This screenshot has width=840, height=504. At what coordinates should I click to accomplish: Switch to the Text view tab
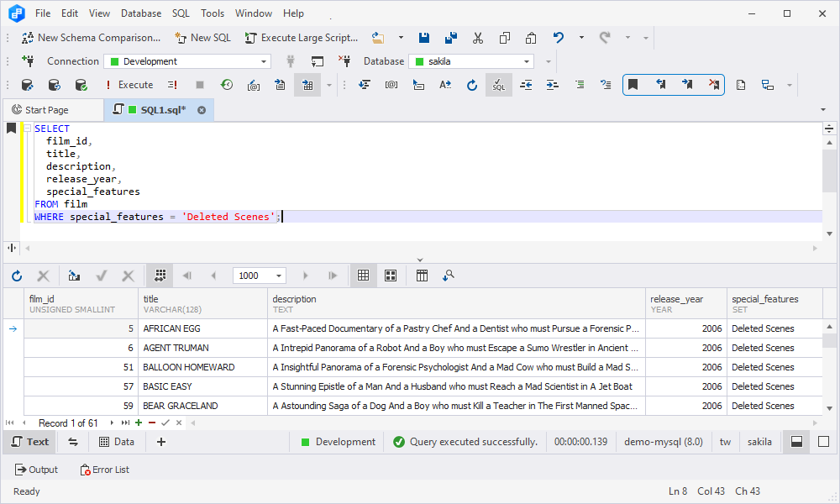[29, 442]
